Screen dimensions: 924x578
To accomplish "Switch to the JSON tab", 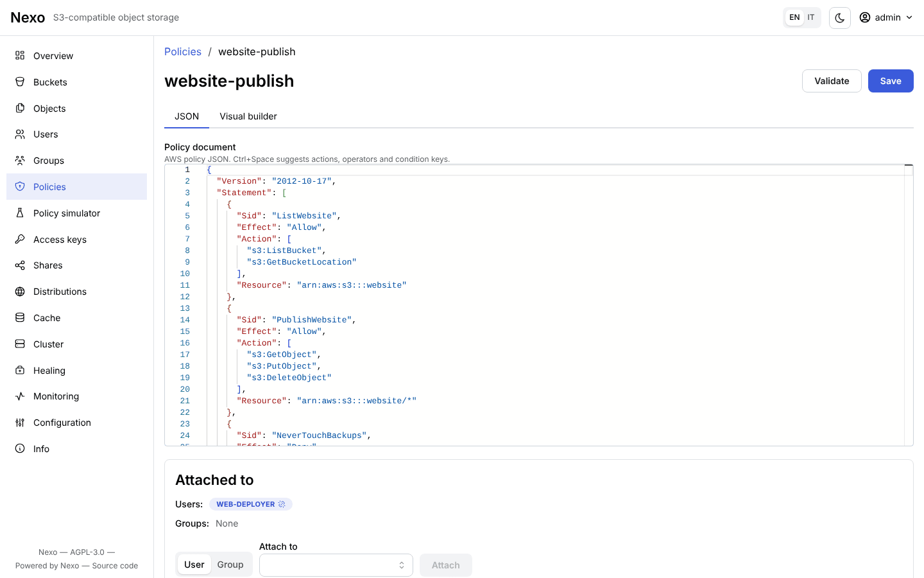I will pyautogui.click(x=187, y=116).
